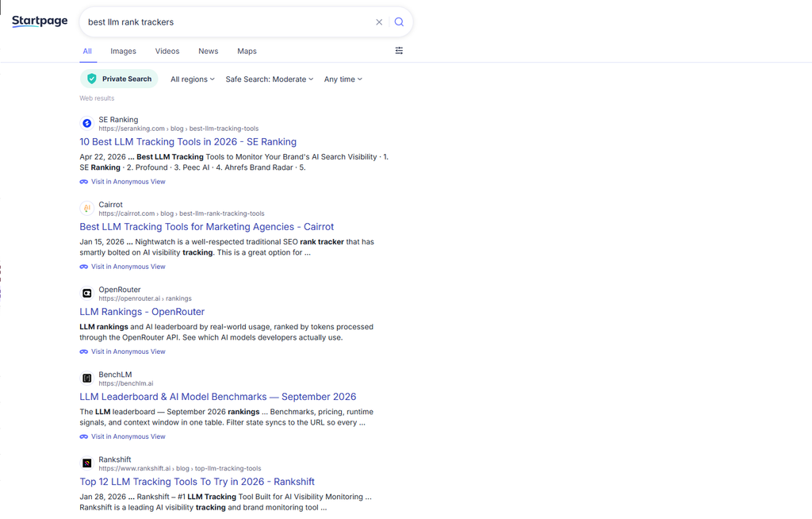The width and height of the screenshot is (812, 519).
Task: Switch to the News tab
Action: [x=209, y=52]
